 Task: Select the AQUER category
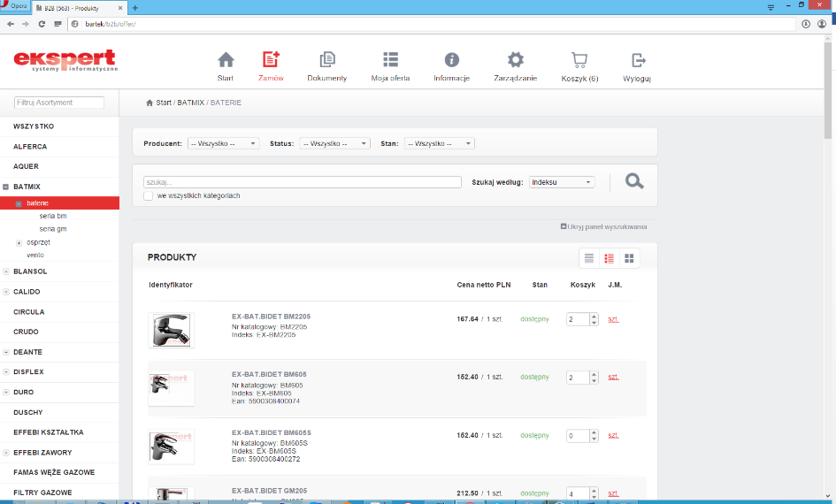tap(27, 166)
